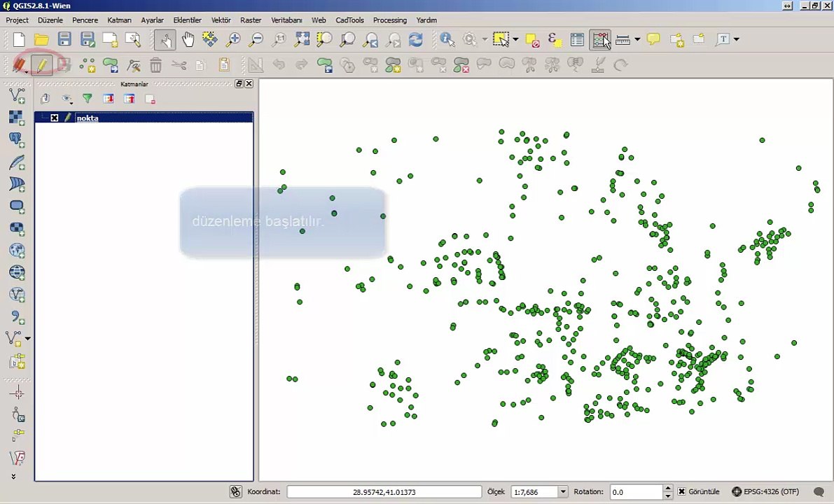
Task: Click the Rotation value field
Action: [636, 492]
